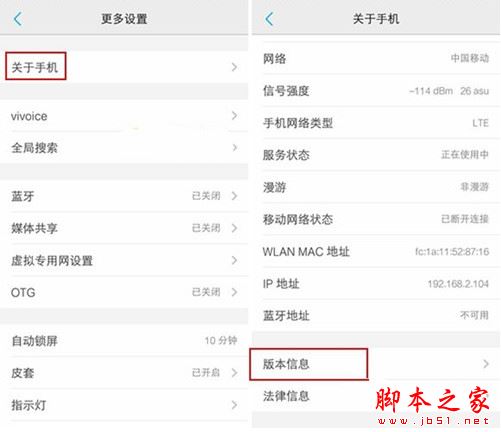The height and width of the screenshot is (432, 501).
Task: Tap 媒体共享 row chevron
Action: pyautogui.click(x=234, y=228)
